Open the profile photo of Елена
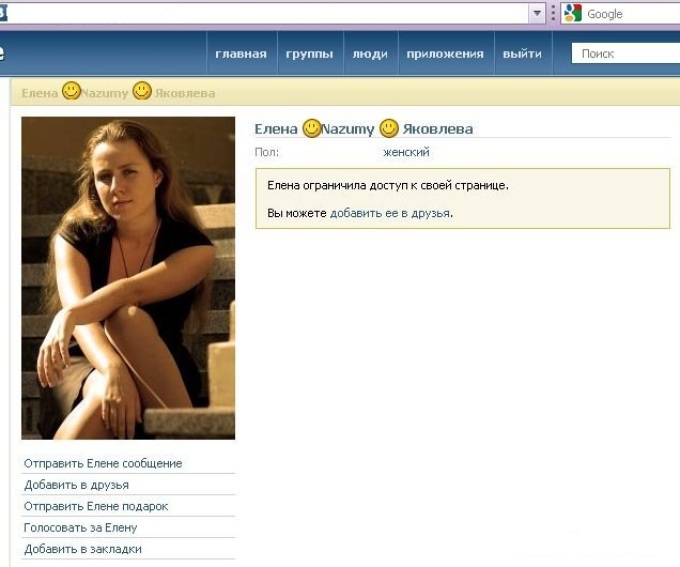 (128, 278)
